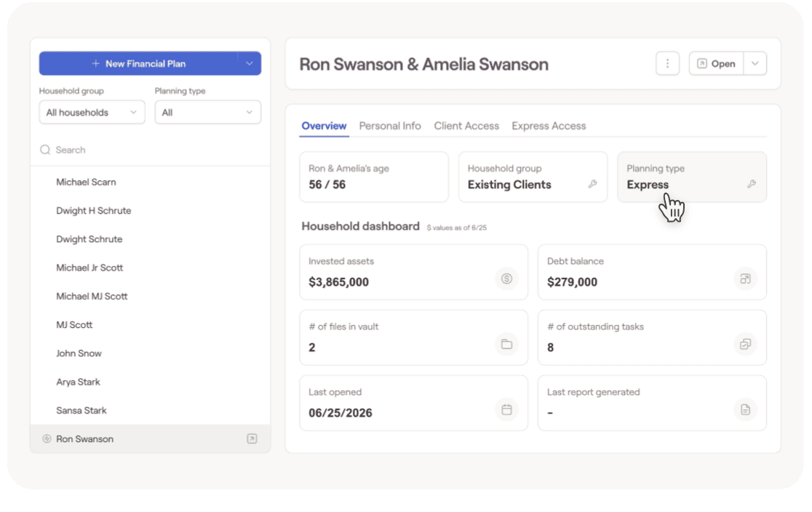Switch to the Express Access tab
The width and height of the screenshot is (812, 512).
pyautogui.click(x=549, y=126)
